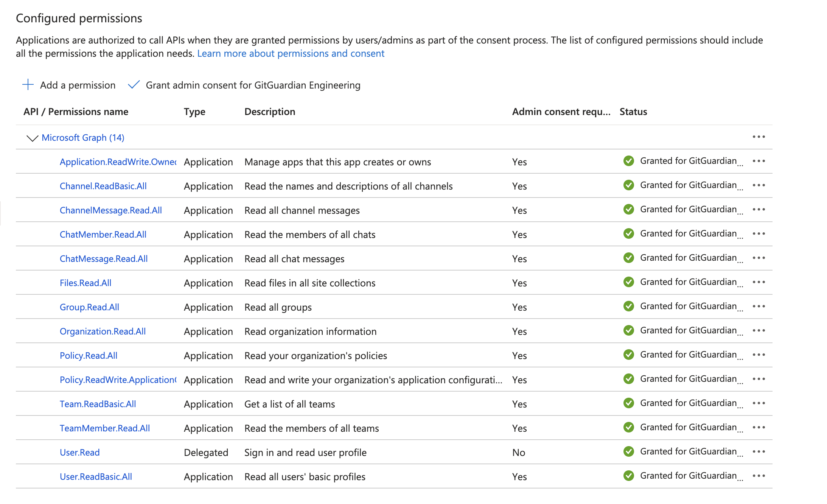Viewport: 827px width, 504px height.
Task: Click Configured permissions heading
Action: [79, 18]
